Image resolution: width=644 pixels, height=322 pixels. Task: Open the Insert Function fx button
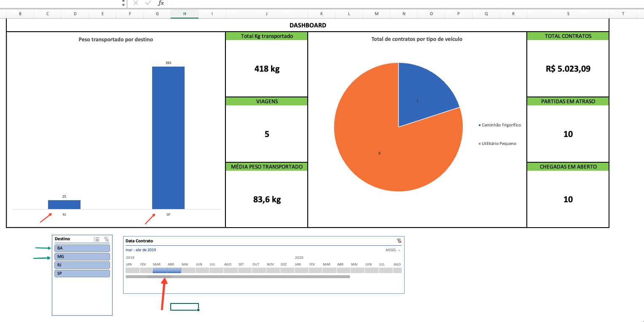(161, 3)
